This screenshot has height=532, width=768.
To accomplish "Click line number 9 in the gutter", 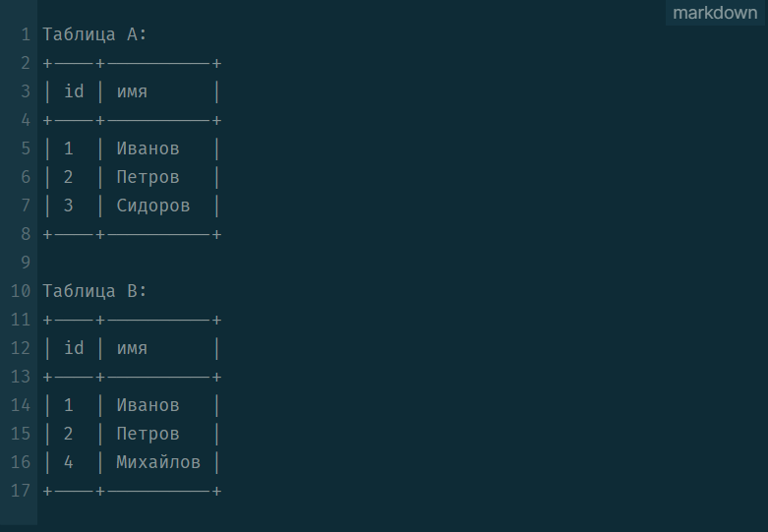I will tap(27, 263).
